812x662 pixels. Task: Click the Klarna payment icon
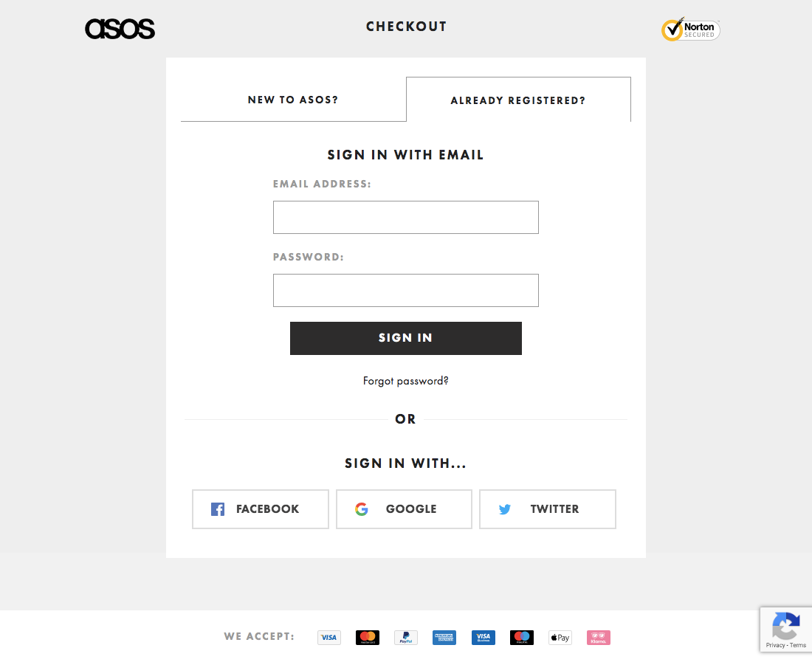(x=598, y=637)
